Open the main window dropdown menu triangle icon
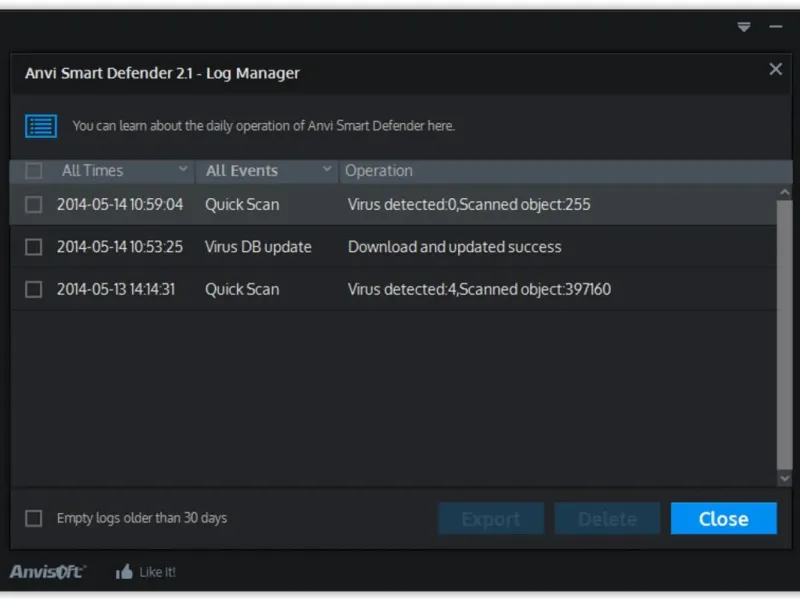Screen dimensions: 800x600 click(744, 27)
